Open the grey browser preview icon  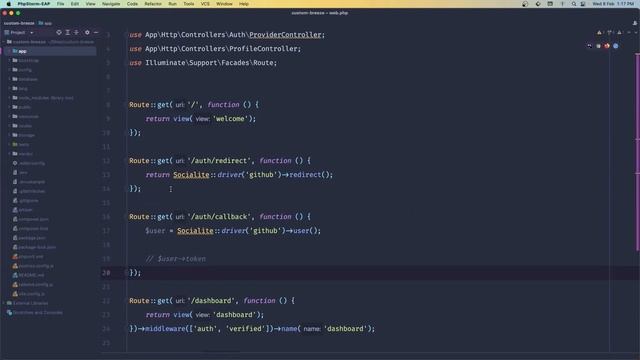pyautogui.click(x=598, y=46)
